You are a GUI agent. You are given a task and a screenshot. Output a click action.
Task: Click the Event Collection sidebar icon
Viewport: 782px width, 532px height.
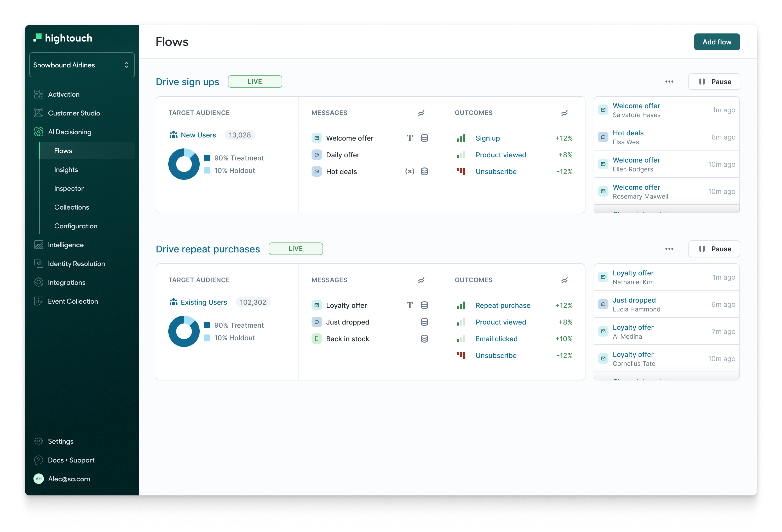point(39,301)
